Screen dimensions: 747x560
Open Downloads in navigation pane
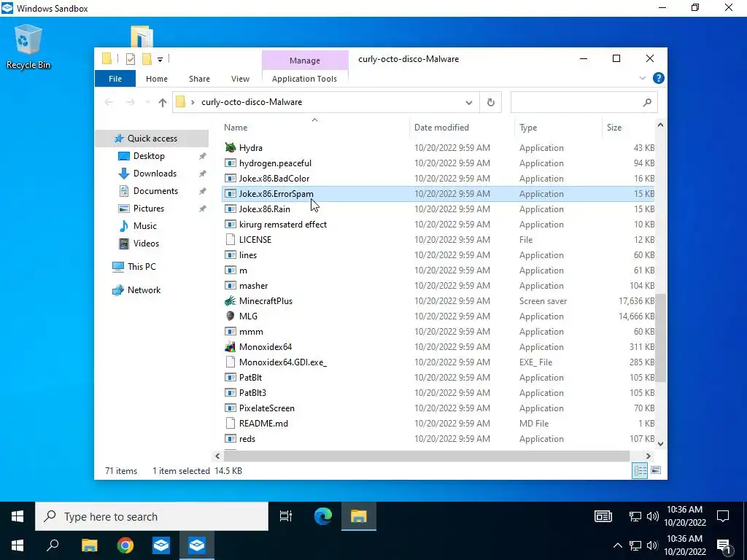155,174
